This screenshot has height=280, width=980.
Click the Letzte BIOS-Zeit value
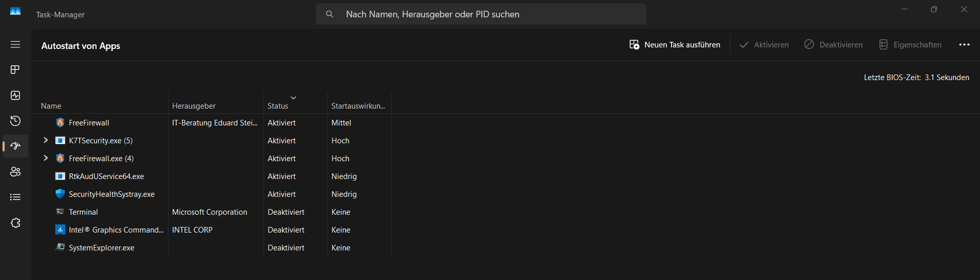(x=947, y=78)
